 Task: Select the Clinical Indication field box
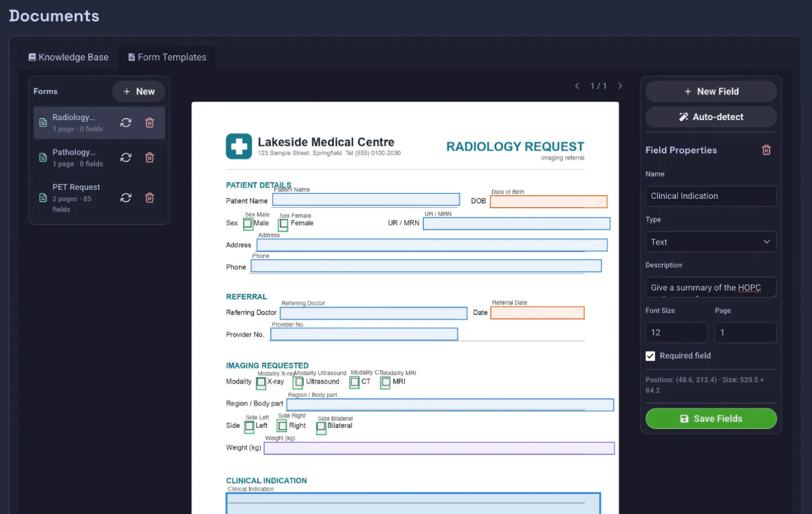tap(414, 503)
